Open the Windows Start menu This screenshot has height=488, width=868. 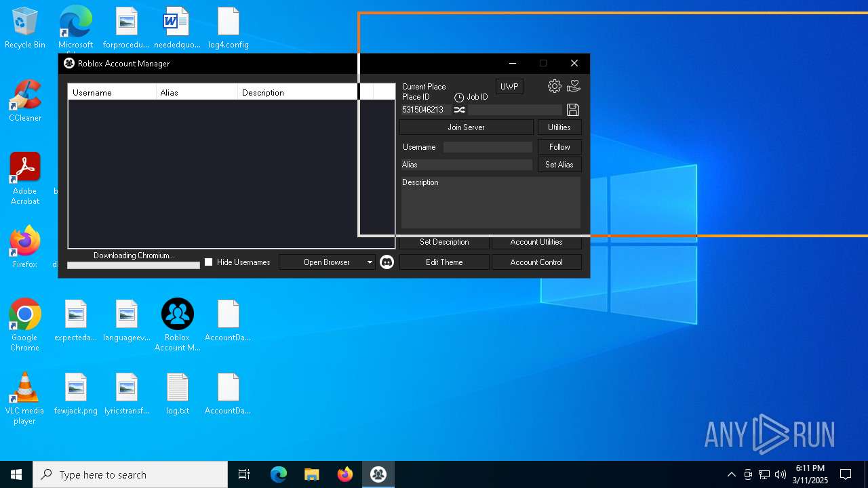click(16, 474)
